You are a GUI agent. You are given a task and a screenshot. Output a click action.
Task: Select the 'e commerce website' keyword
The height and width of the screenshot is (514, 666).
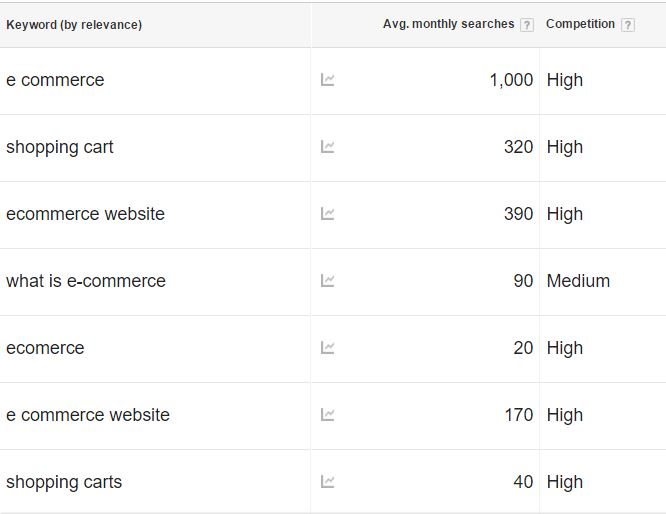click(x=88, y=415)
